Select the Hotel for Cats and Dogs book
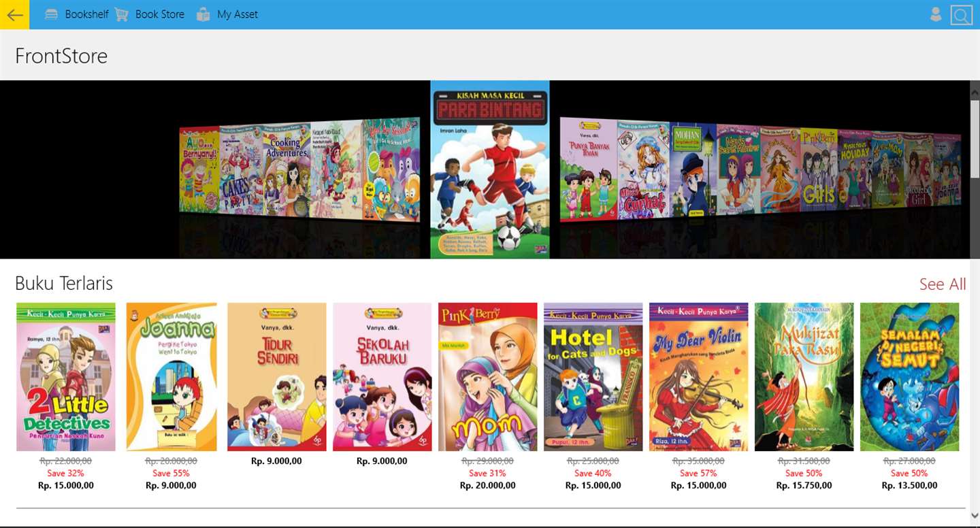The height and width of the screenshot is (528, 980). (x=593, y=377)
